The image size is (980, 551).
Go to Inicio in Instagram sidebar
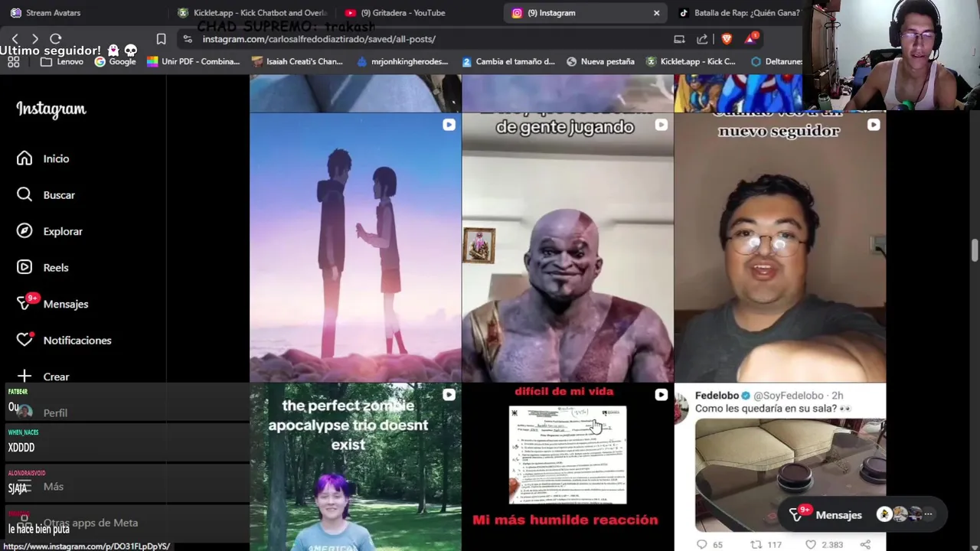pyautogui.click(x=44, y=158)
